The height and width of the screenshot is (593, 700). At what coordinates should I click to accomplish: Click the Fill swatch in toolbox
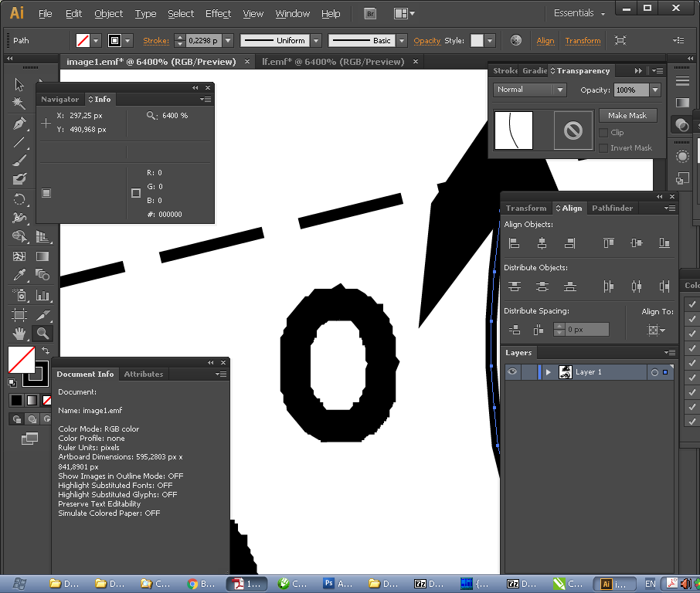coord(21,359)
